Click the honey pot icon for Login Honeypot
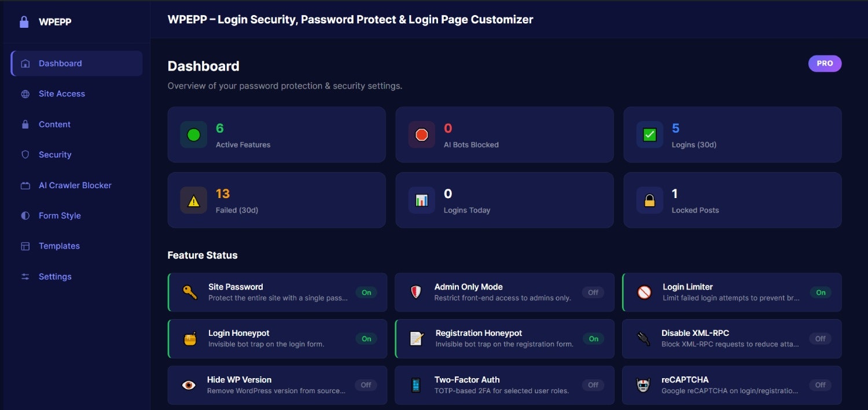The height and width of the screenshot is (410, 868). click(190, 339)
